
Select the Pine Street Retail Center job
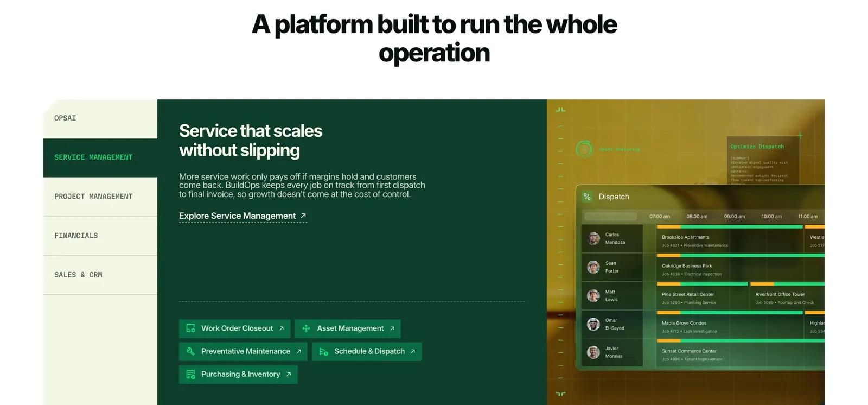[x=703, y=296]
